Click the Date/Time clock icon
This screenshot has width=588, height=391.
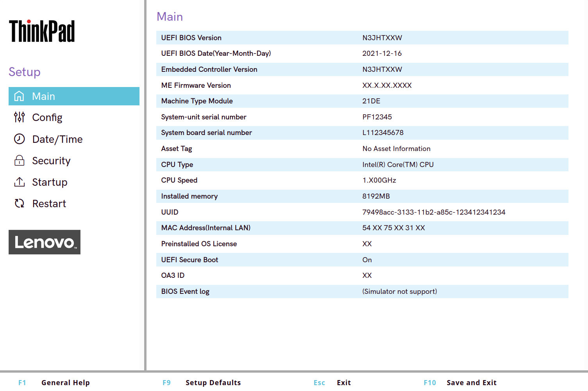pos(19,139)
